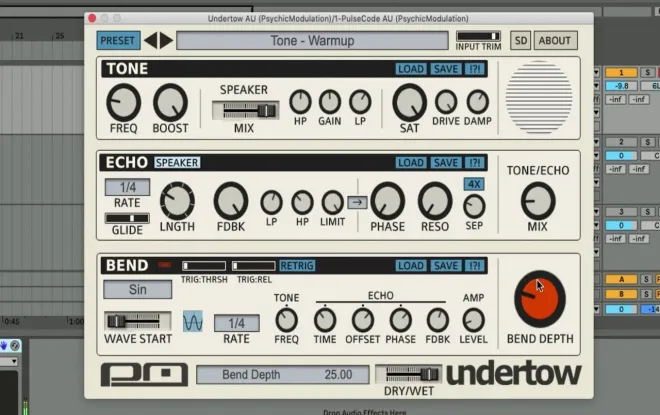
Task: Click the BEND ECHO OFFSET knob
Action: click(362, 320)
